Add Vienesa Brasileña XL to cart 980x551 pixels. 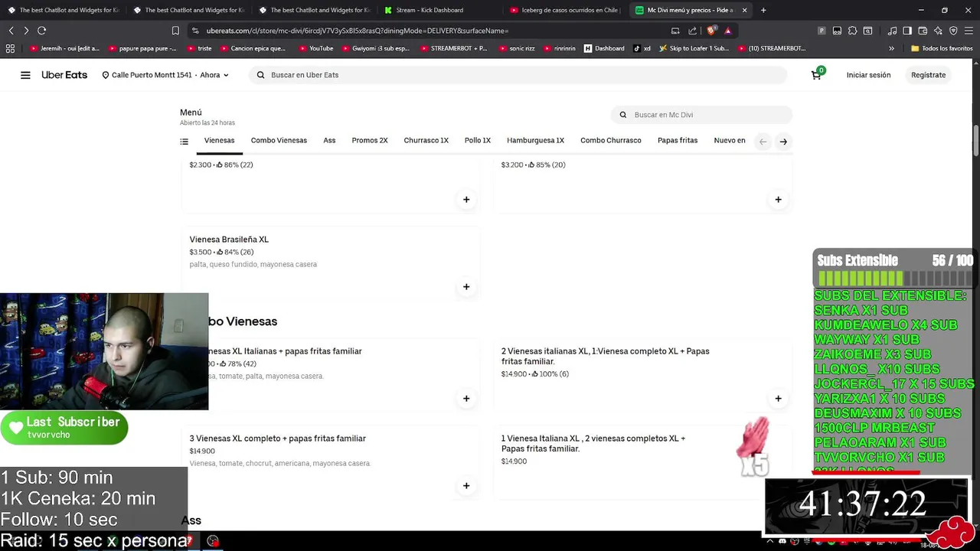[466, 287]
